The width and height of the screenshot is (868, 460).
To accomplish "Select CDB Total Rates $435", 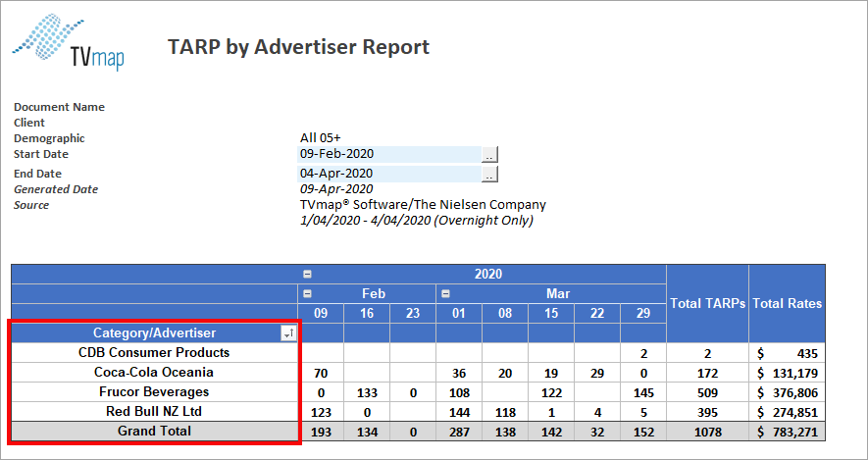I will 787,354.
